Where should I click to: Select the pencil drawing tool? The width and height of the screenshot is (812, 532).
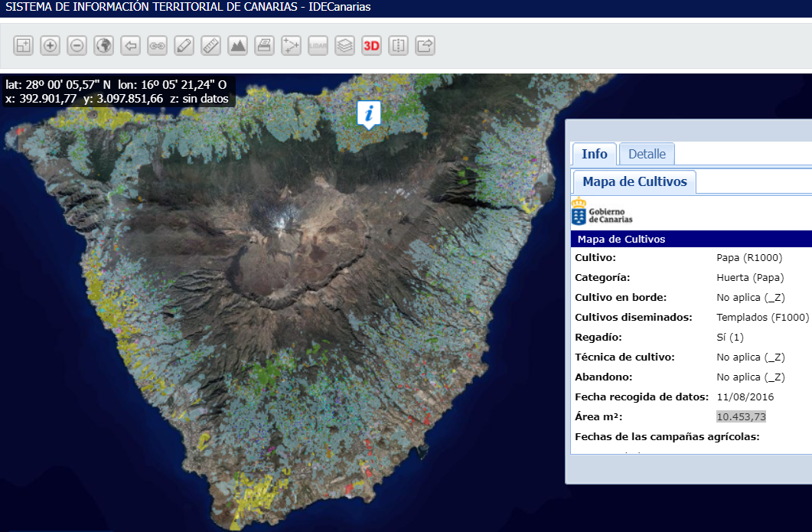[184, 46]
